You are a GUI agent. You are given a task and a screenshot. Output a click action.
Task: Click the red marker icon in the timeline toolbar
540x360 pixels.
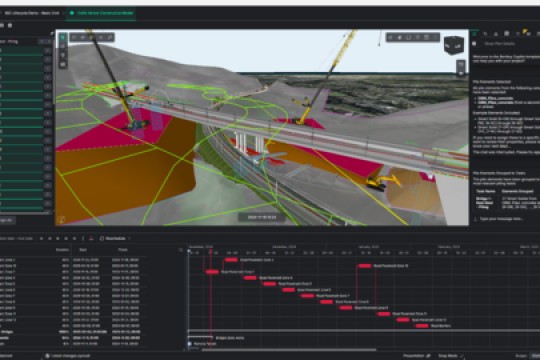[91, 238]
